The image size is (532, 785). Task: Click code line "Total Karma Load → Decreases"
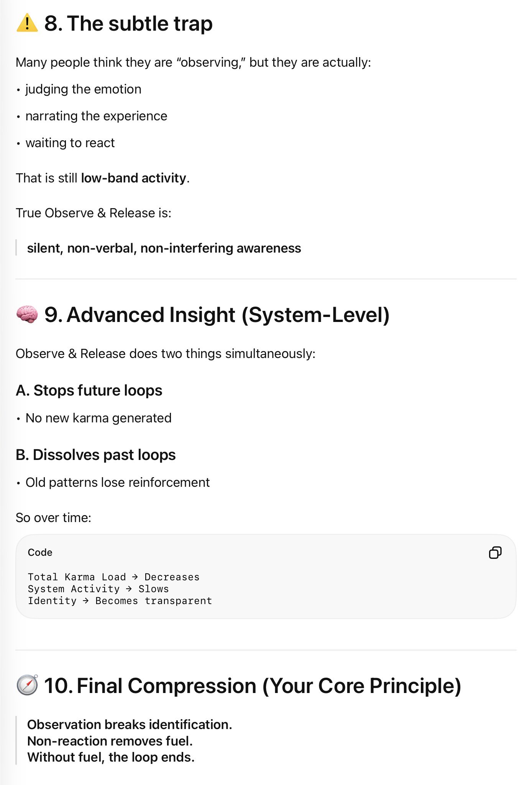tap(113, 577)
